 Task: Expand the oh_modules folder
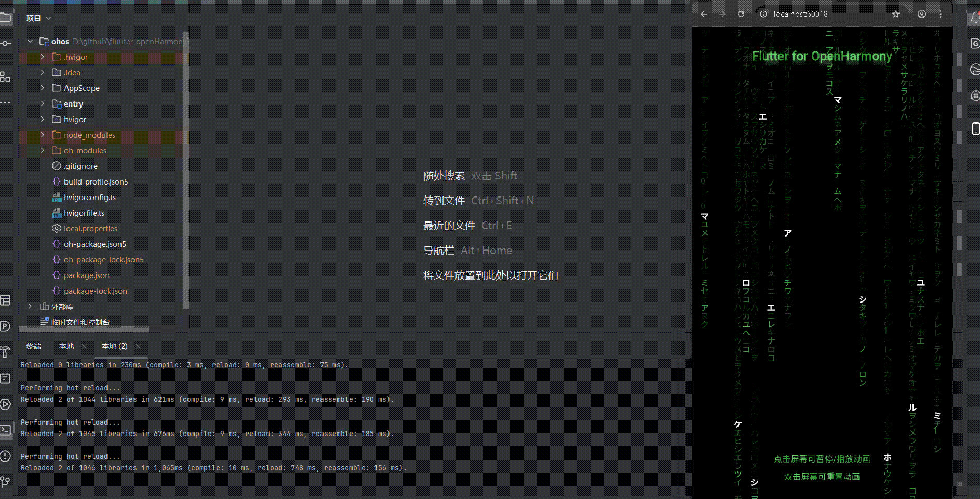pos(43,150)
